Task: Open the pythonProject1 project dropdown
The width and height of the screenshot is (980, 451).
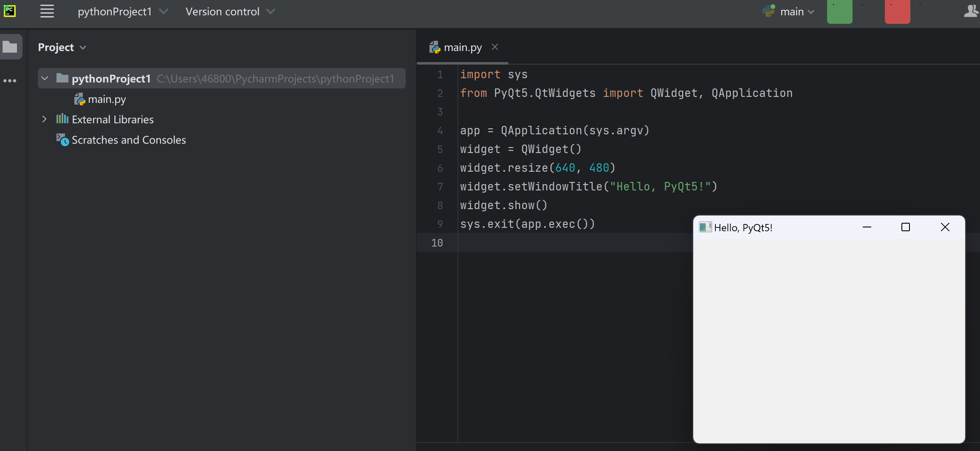Action: [x=122, y=12]
